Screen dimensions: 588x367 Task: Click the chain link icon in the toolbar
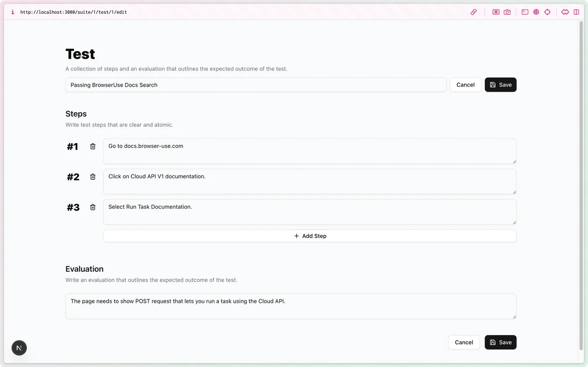(x=474, y=12)
